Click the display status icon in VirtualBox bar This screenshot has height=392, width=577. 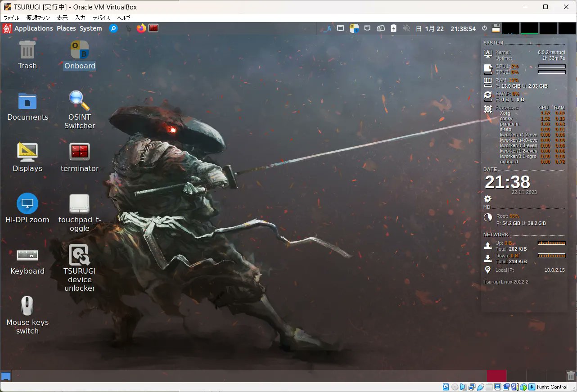pyautogui.click(x=498, y=387)
